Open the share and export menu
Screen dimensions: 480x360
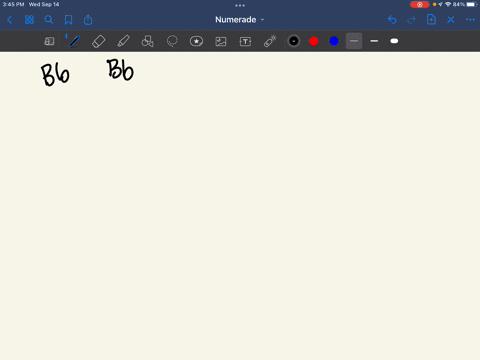point(88,20)
